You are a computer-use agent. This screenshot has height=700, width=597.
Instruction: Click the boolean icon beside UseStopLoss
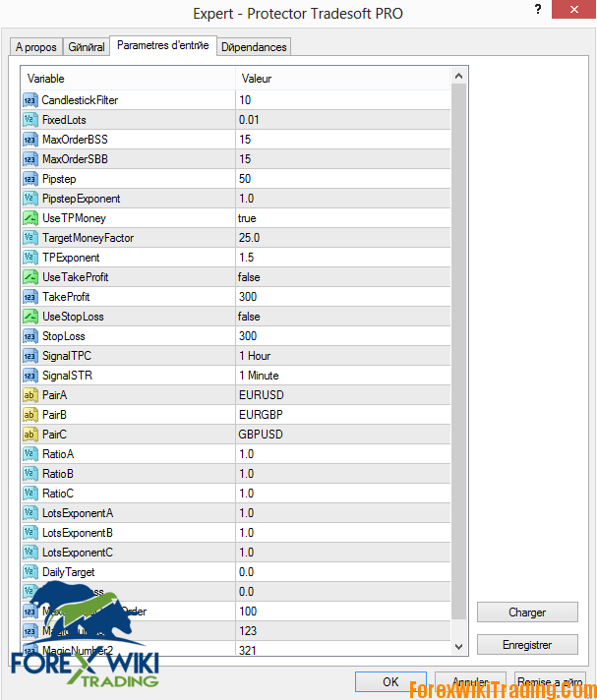30,316
